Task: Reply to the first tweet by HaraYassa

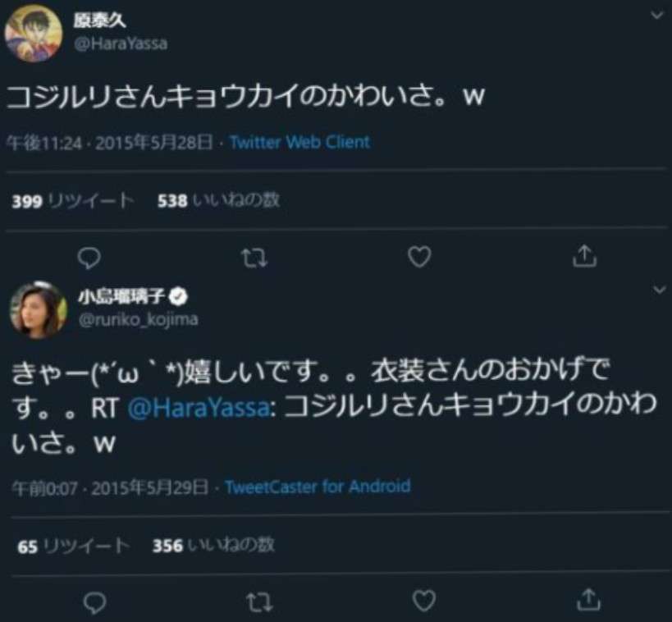Action: point(92,258)
